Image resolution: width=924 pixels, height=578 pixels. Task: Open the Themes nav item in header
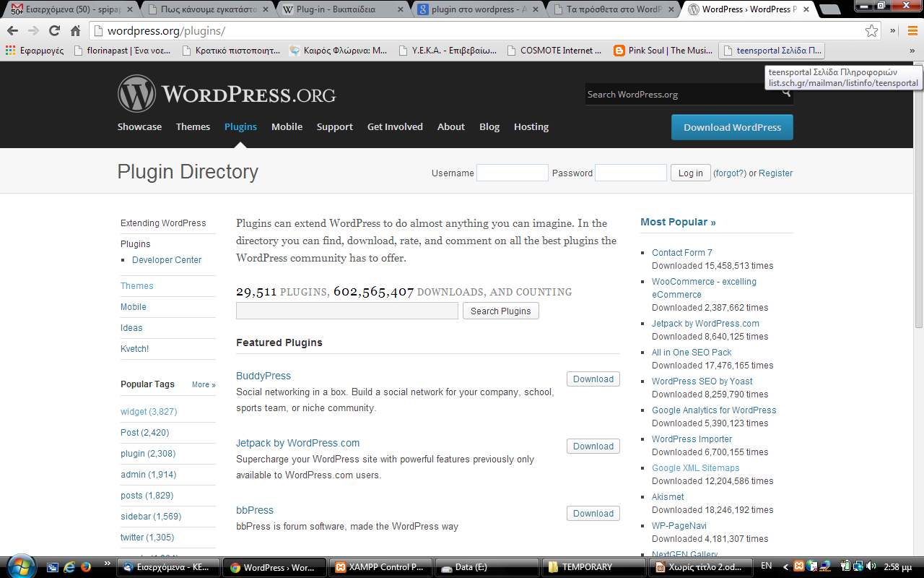(193, 126)
